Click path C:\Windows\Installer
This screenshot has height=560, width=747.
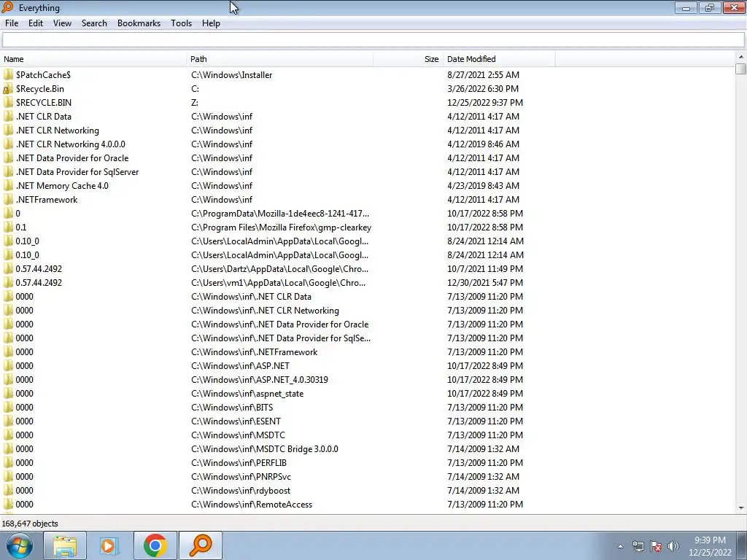click(231, 75)
